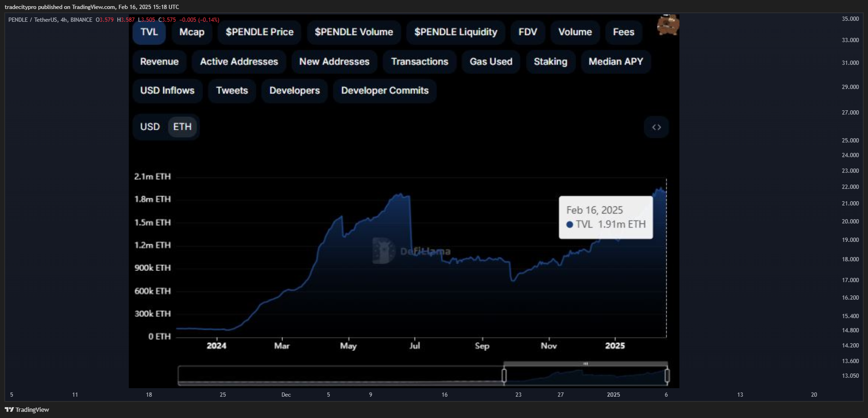
Task: Click the 20.000 price scale label
Action: (x=850, y=222)
